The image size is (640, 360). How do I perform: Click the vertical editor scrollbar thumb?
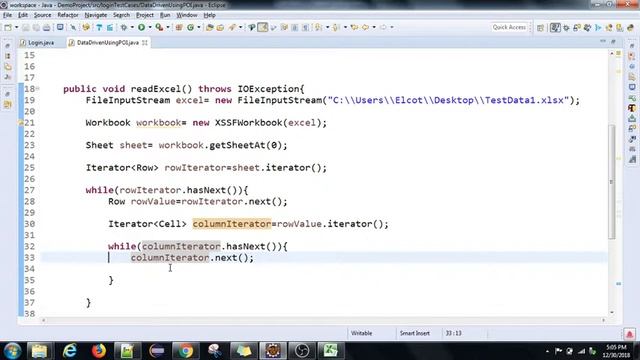tap(611, 182)
